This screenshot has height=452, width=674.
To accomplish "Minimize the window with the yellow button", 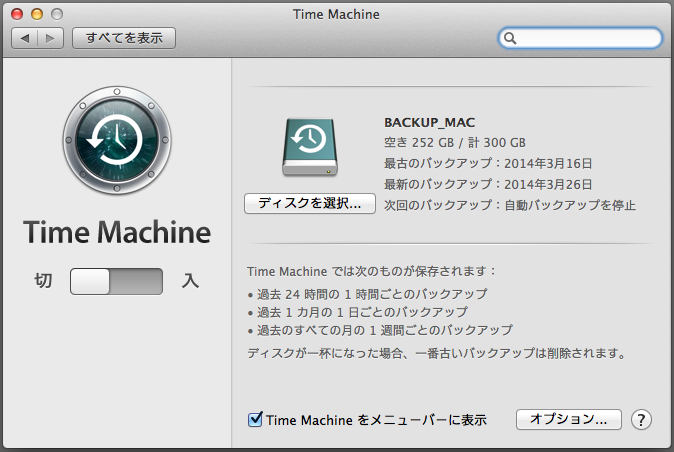I will [x=37, y=14].
